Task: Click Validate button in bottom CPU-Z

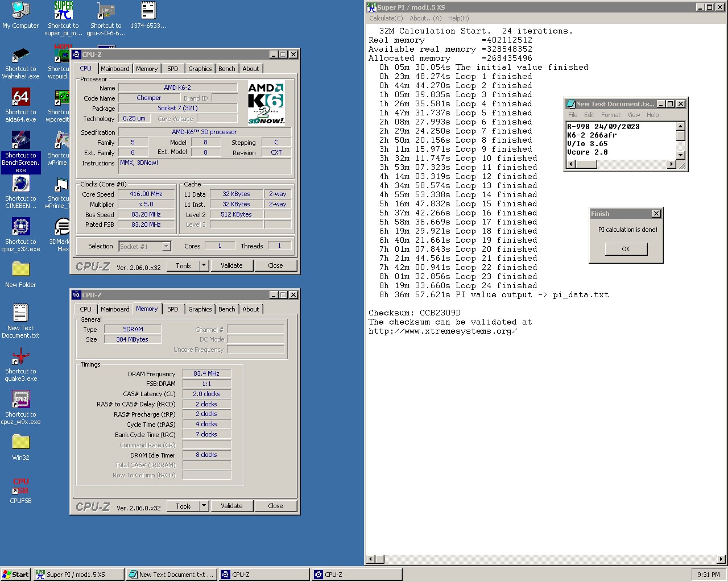Action: [x=231, y=506]
